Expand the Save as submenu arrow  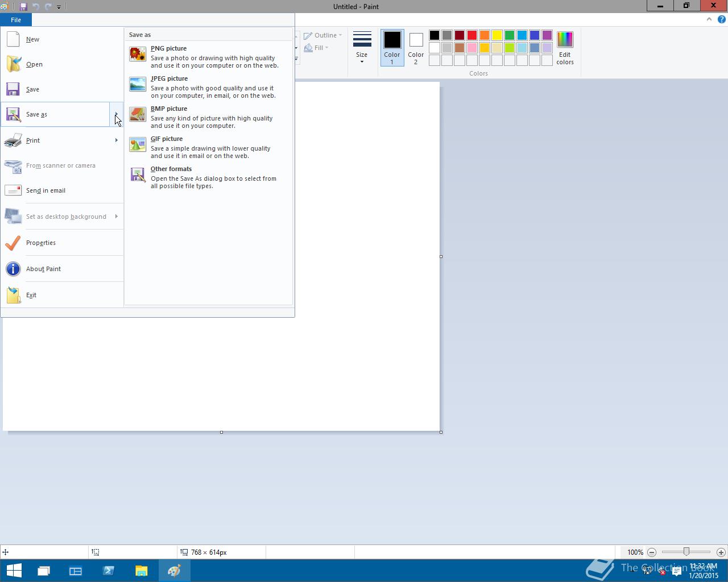pos(116,114)
